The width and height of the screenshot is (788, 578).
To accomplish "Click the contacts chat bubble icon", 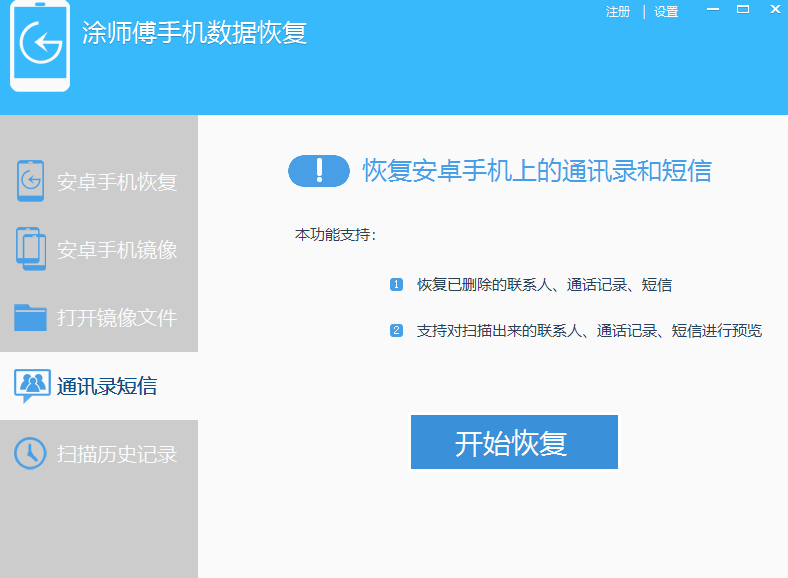I will tap(31, 385).
